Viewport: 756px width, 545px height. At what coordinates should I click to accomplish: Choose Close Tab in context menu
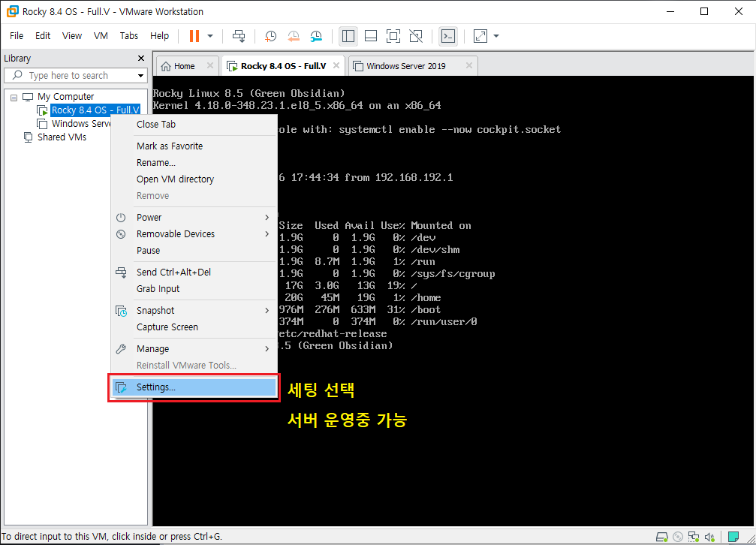coord(194,125)
